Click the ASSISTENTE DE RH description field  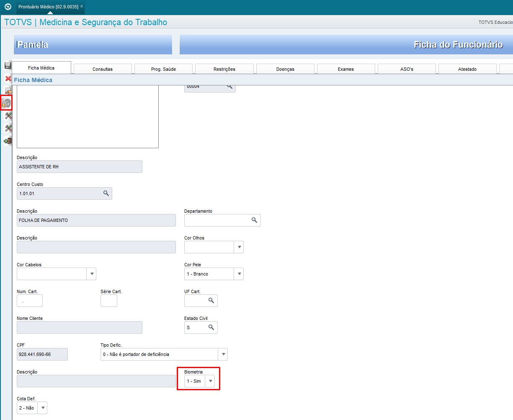click(x=80, y=167)
